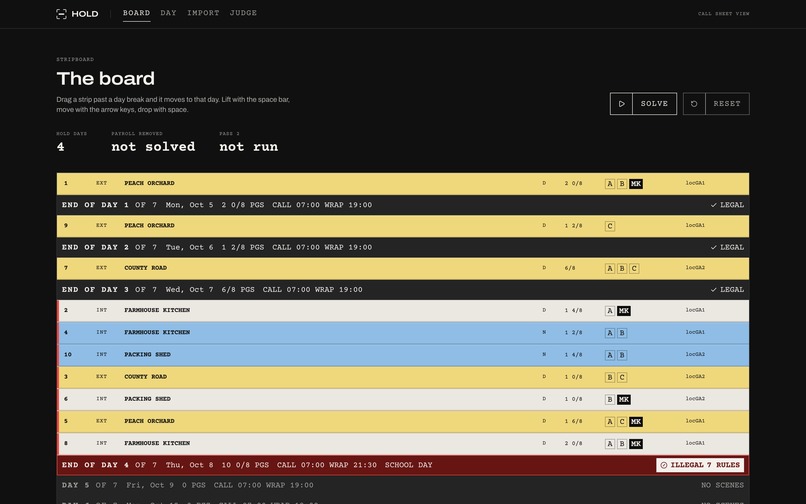Click the Day 2 LEGAL checkmark

(713, 247)
